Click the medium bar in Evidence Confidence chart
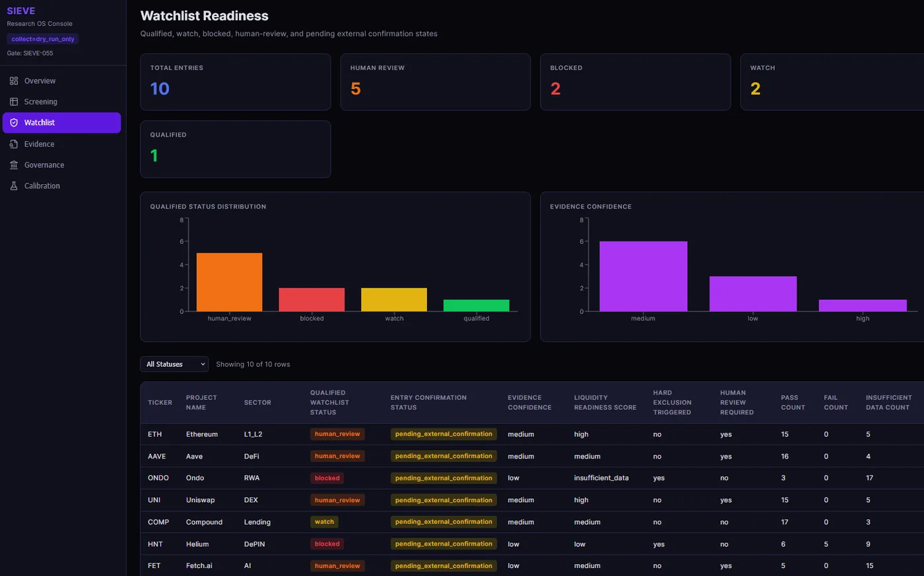Viewport: 924px width, 576px height. pyautogui.click(x=643, y=276)
